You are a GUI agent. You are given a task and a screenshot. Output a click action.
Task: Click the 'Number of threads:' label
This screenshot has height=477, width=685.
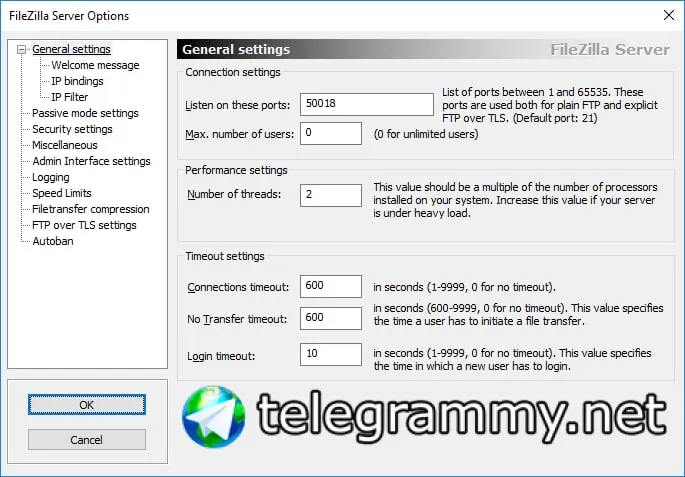234,194
